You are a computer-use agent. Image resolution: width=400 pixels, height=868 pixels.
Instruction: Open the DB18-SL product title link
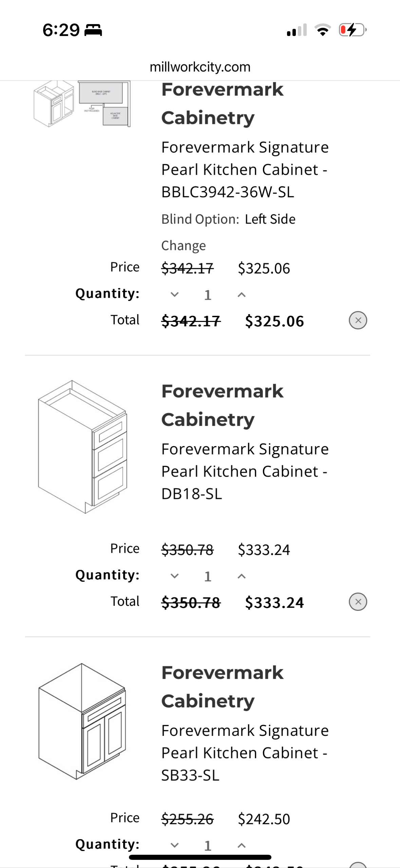coord(245,471)
